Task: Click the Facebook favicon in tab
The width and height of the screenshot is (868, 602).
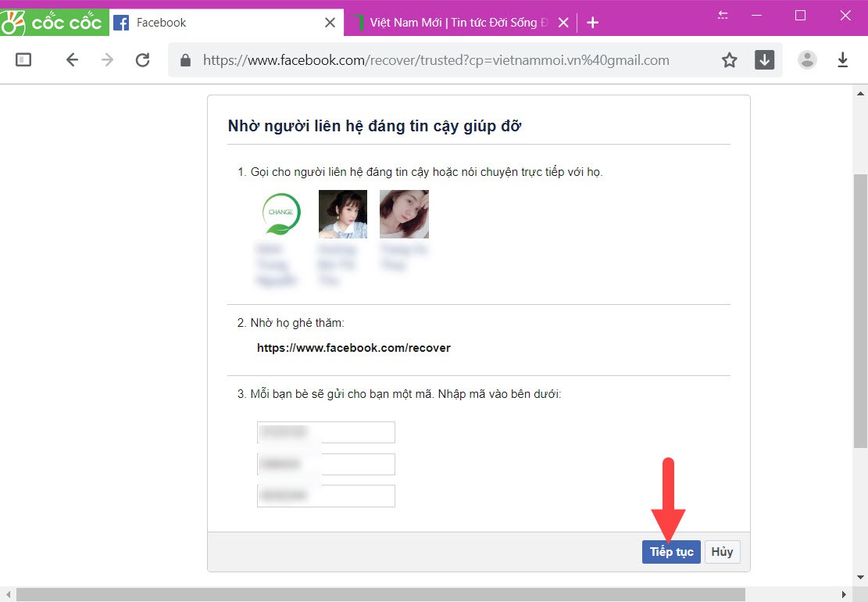Action: (x=121, y=23)
